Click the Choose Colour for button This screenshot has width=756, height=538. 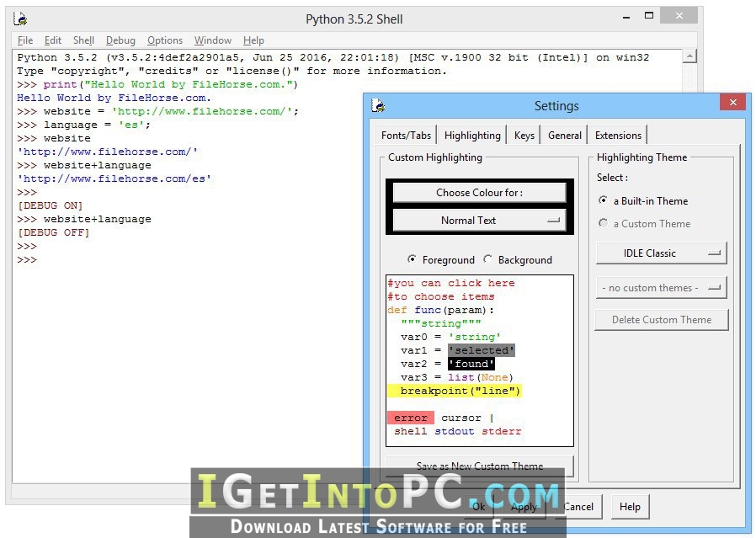point(479,193)
